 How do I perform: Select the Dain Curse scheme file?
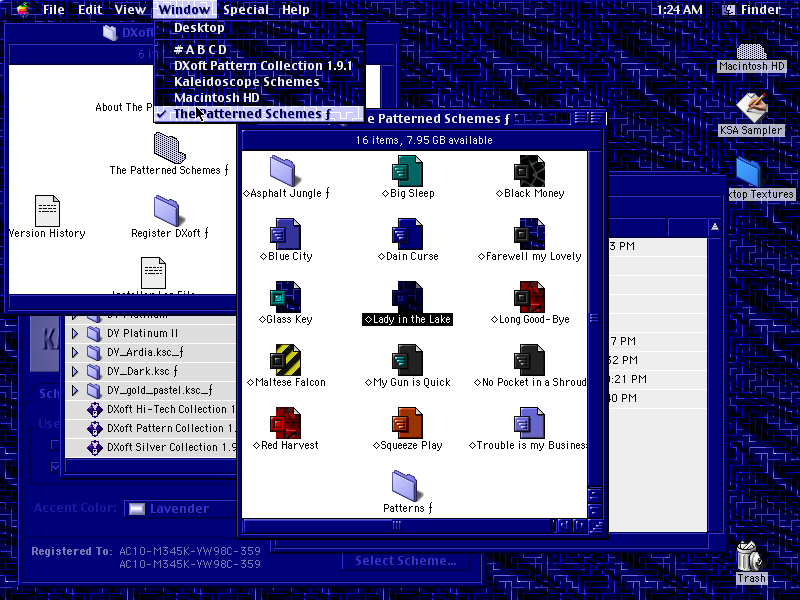(407, 234)
